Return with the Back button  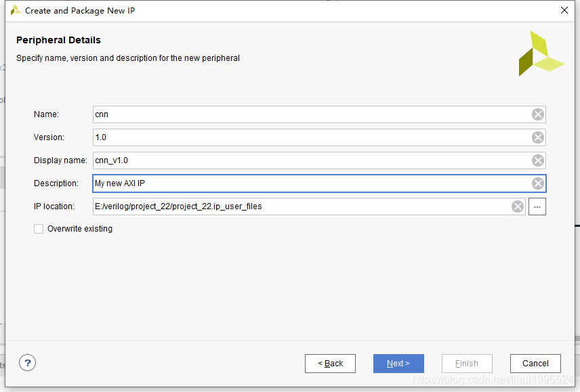click(x=330, y=364)
